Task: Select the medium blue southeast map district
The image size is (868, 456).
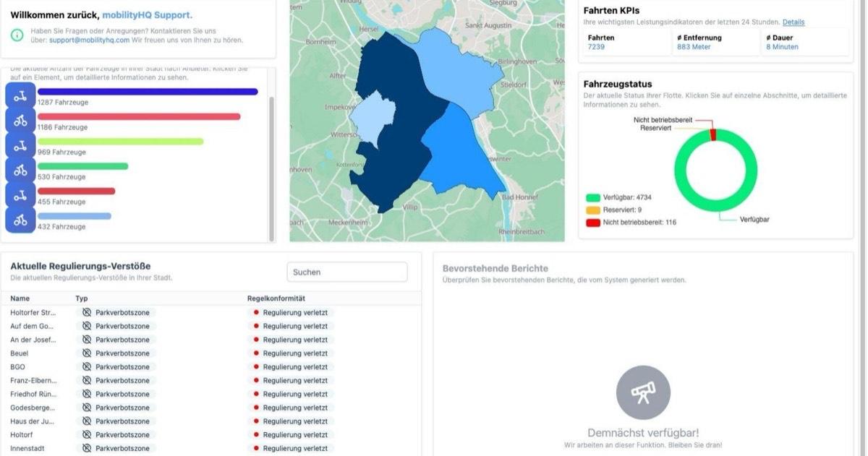Action: click(459, 155)
